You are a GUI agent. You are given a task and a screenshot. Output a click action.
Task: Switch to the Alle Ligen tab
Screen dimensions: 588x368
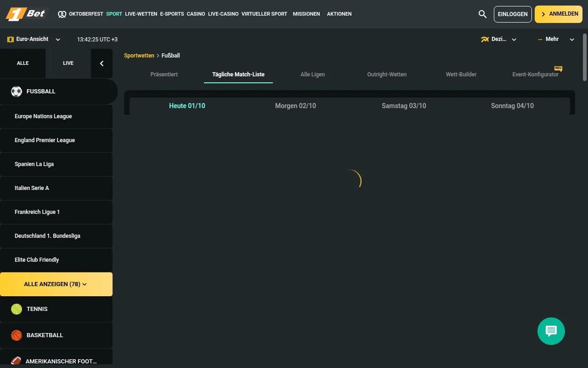[312, 75]
